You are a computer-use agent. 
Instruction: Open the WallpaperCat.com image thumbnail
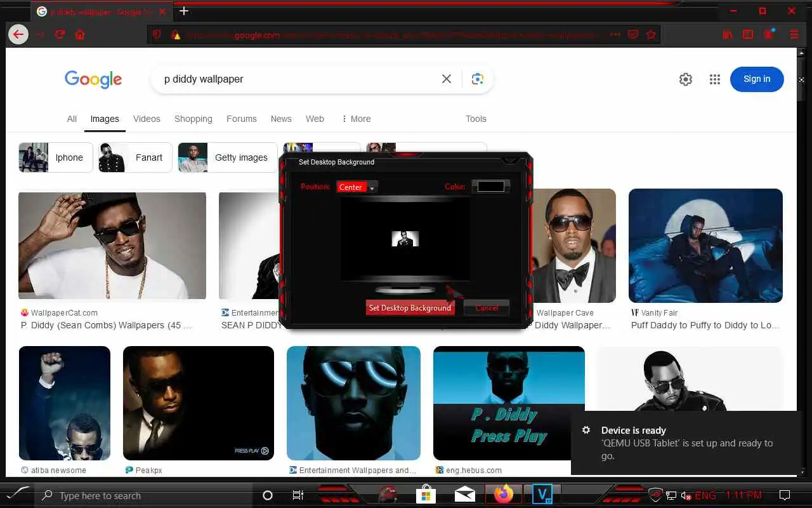click(112, 246)
